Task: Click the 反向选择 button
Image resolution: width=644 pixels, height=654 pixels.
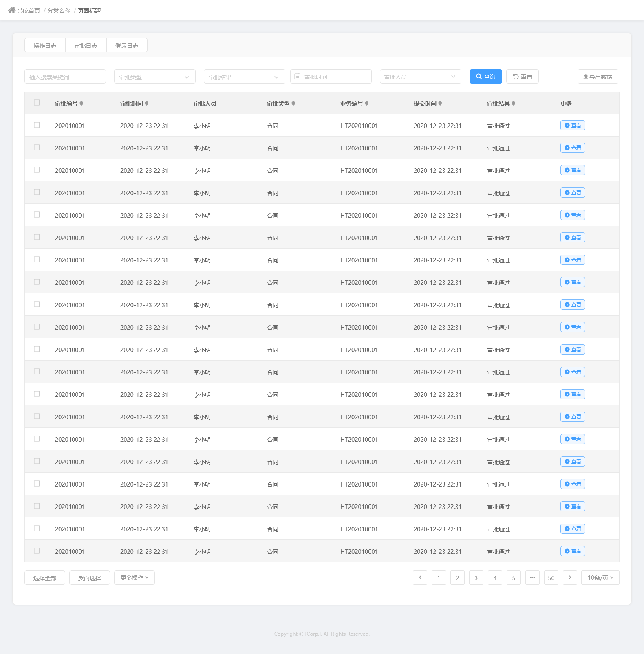Action: click(90, 578)
